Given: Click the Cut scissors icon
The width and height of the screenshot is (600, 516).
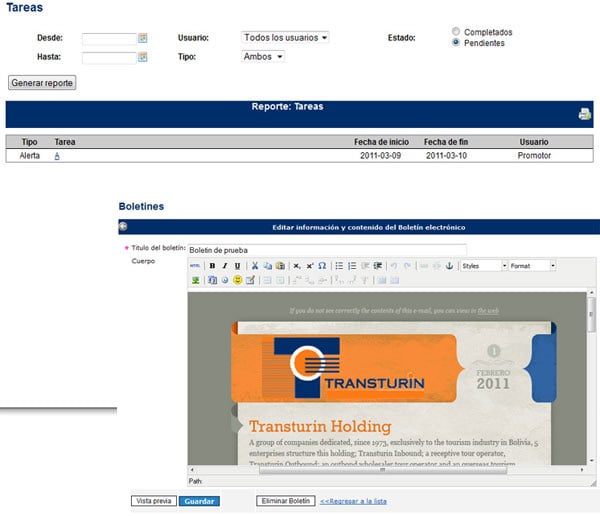Looking at the screenshot, I should coord(255,266).
